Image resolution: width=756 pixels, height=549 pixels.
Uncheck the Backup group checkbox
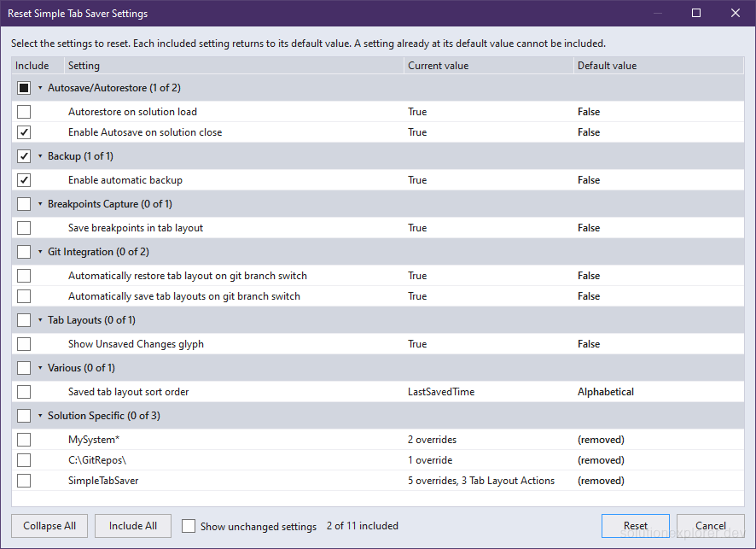point(24,156)
